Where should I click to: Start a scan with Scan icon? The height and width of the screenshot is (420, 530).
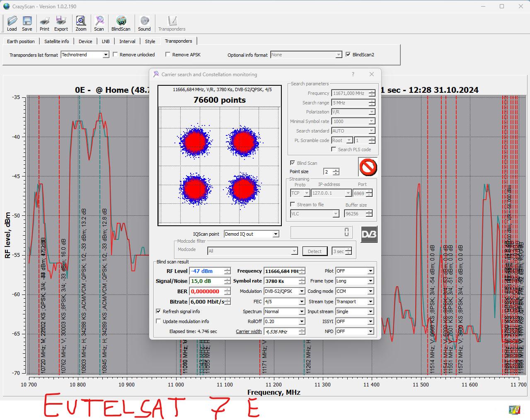99,23
